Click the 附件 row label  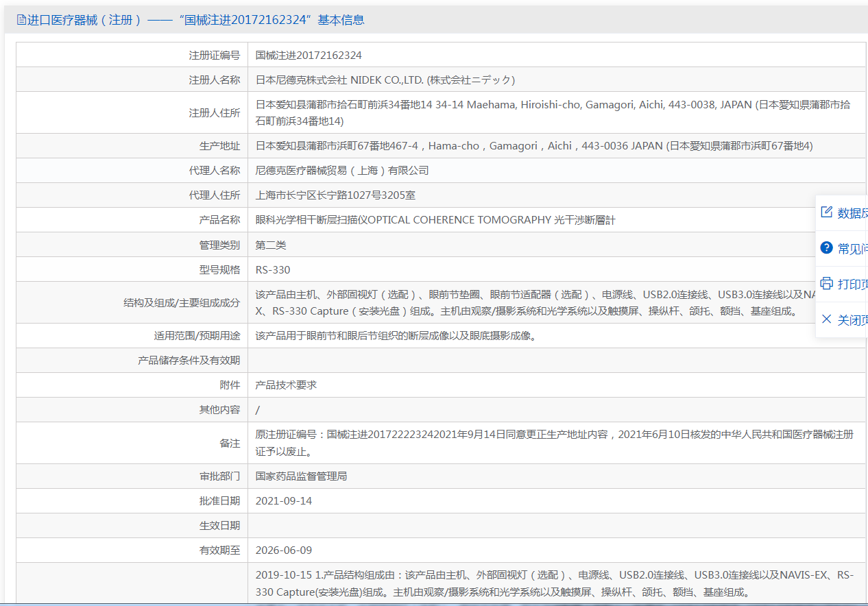point(230,385)
